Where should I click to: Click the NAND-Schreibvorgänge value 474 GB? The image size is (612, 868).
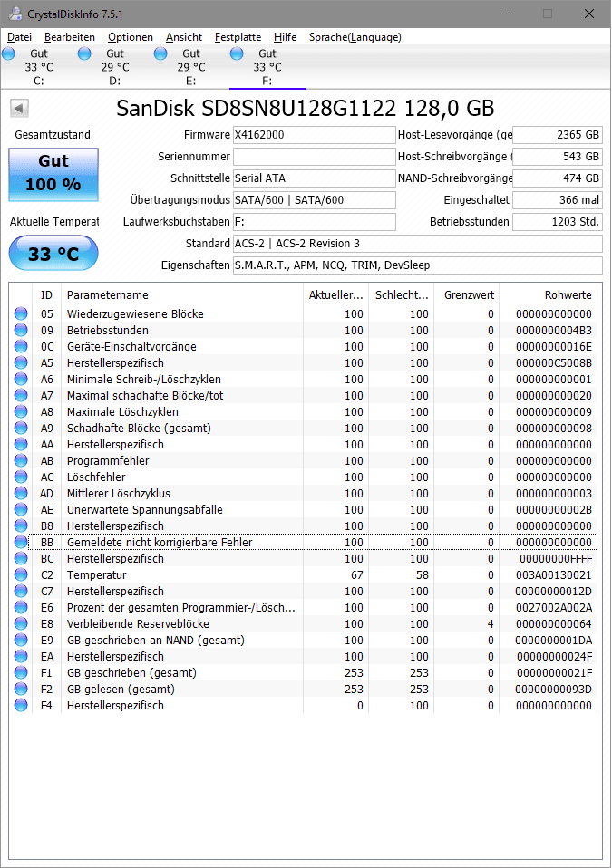558,178
